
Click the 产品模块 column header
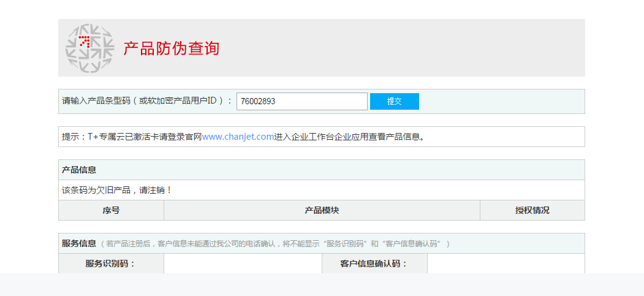coord(322,211)
